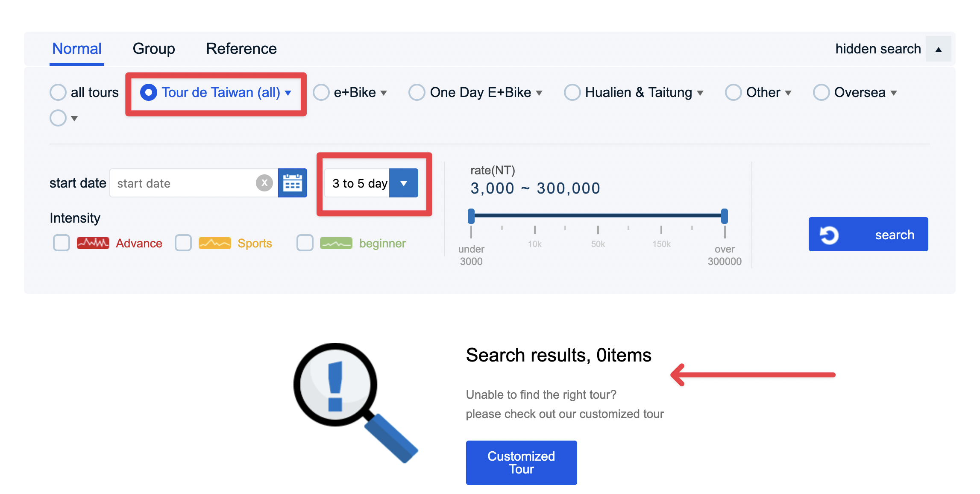The height and width of the screenshot is (494, 980).
Task: Click the green beginner intensity wave icon
Action: click(336, 243)
